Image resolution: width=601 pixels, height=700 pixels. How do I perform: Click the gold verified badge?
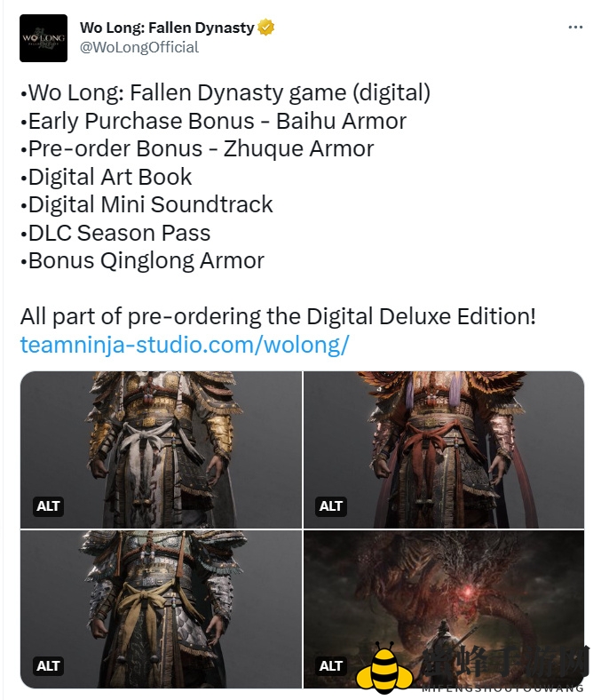(266, 28)
